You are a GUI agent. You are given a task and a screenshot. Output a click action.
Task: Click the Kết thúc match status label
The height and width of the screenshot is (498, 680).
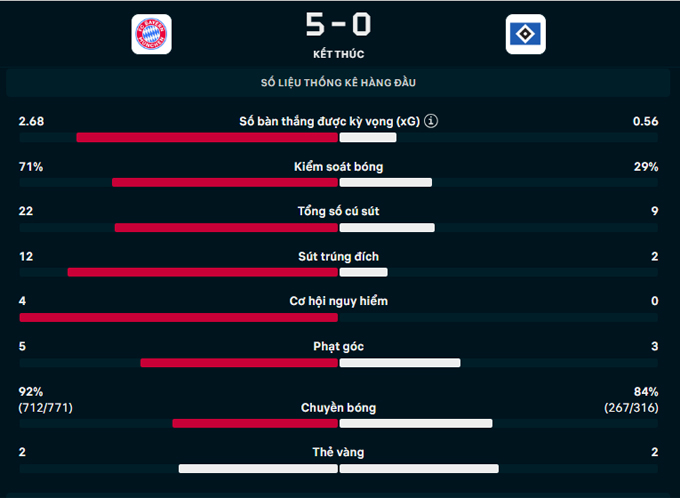[x=339, y=54]
